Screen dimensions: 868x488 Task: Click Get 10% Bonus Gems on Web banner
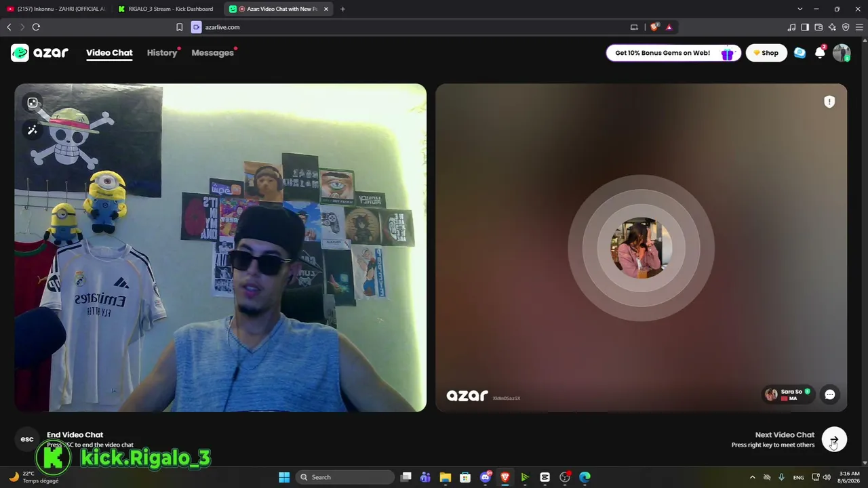pos(673,53)
